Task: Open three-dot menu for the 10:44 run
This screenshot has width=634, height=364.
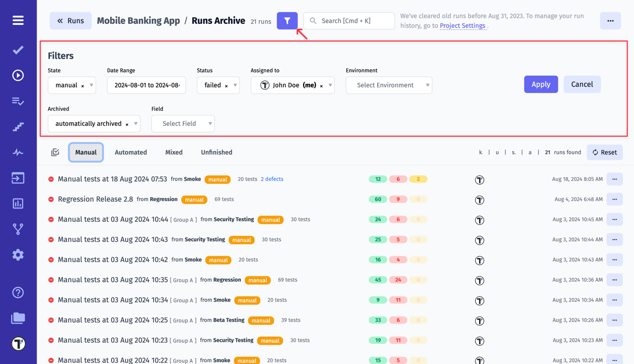Action: [x=615, y=219]
